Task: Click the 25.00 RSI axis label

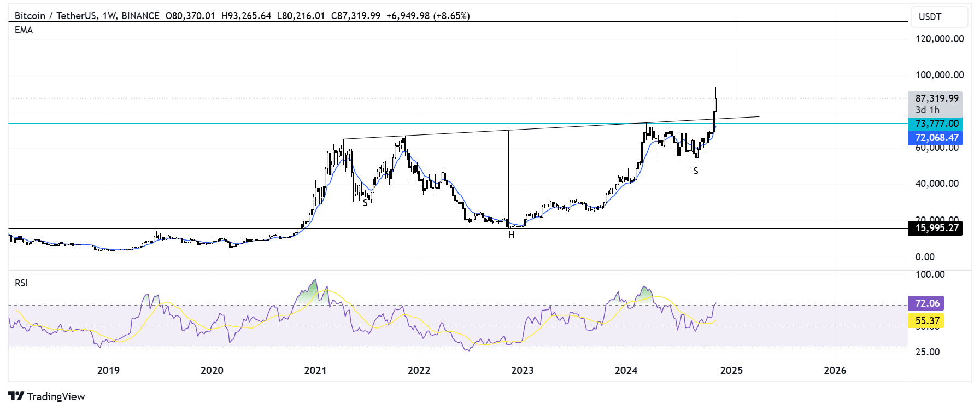Action: click(928, 352)
